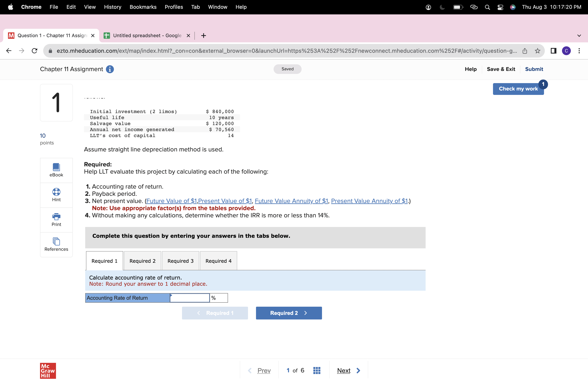This screenshot has height=382, width=588.
Task: Bookmark the page with the star icon
Action: point(537,51)
